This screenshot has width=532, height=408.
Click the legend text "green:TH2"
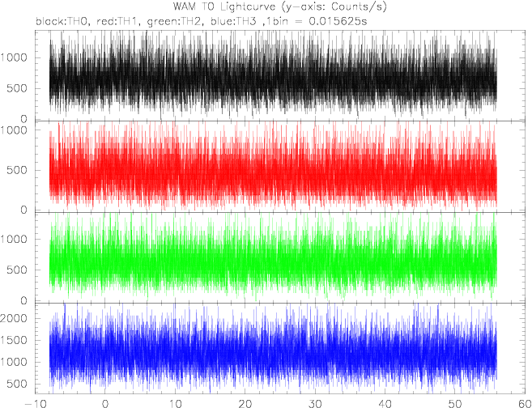coord(173,21)
